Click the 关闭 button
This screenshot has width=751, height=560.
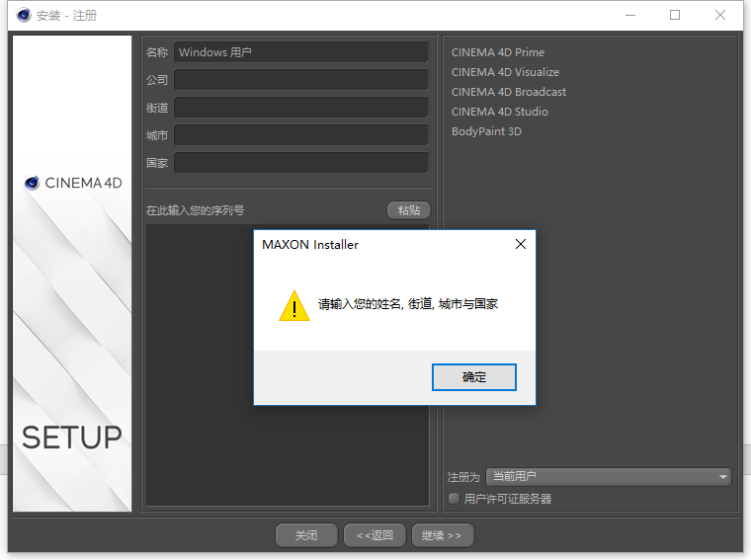coord(306,535)
